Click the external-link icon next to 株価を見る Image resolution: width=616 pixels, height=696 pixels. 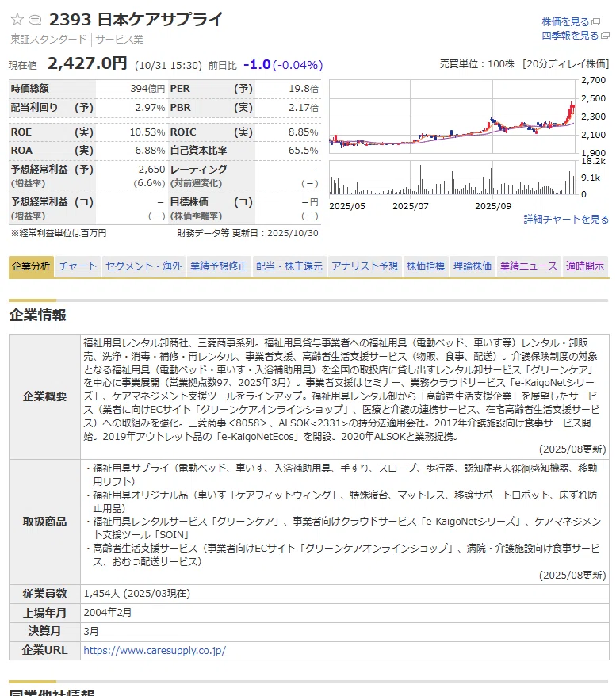coord(596,21)
